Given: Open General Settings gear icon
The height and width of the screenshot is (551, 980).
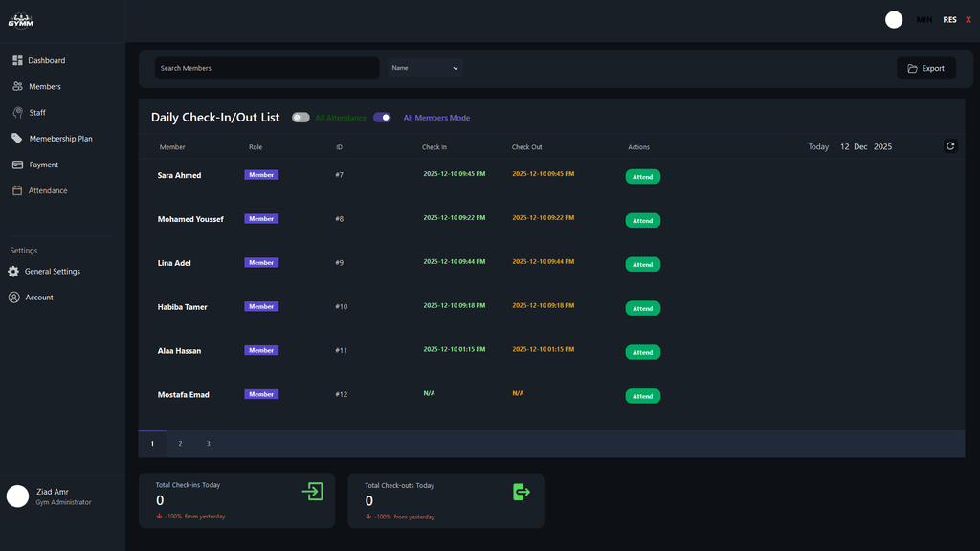Looking at the screenshot, I should click(x=13, y=272).
